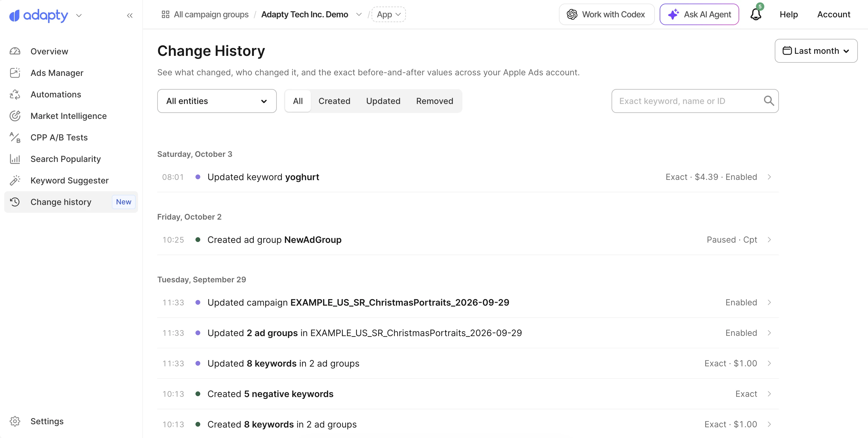Open the Updated 2 ad groups row
868x438 pixels.
click(x=468, y=333)
